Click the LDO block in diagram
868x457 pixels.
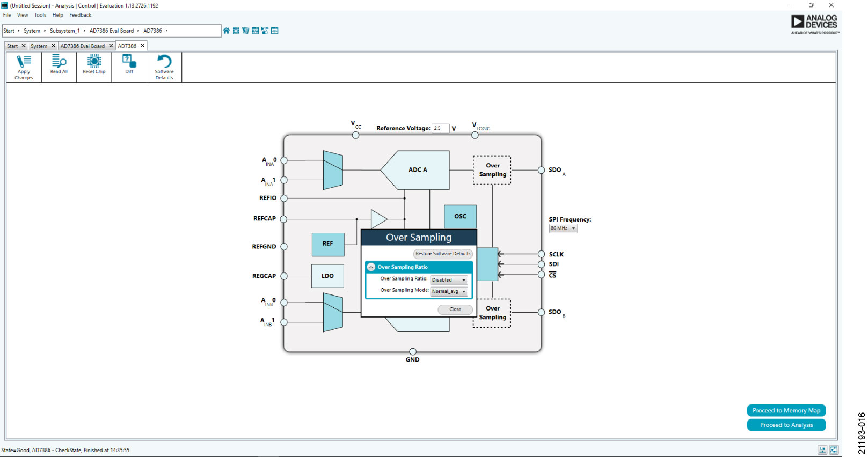click(x=327, y=276)
